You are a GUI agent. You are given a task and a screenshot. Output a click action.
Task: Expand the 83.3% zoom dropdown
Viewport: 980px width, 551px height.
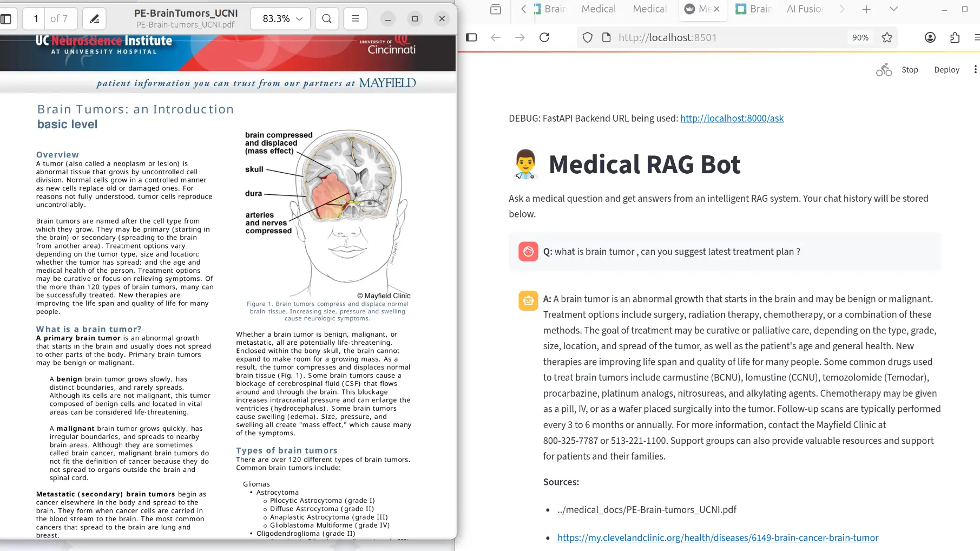pos(280,19)
